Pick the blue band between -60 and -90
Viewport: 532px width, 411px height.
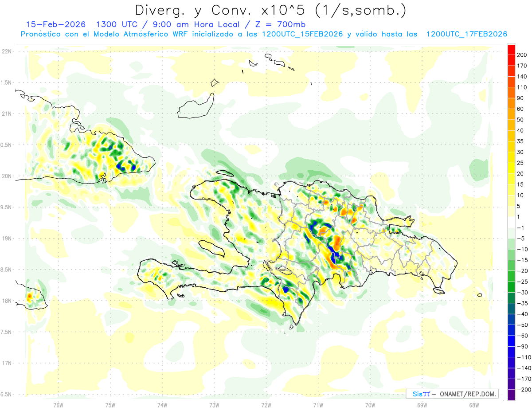coord(512,341)
